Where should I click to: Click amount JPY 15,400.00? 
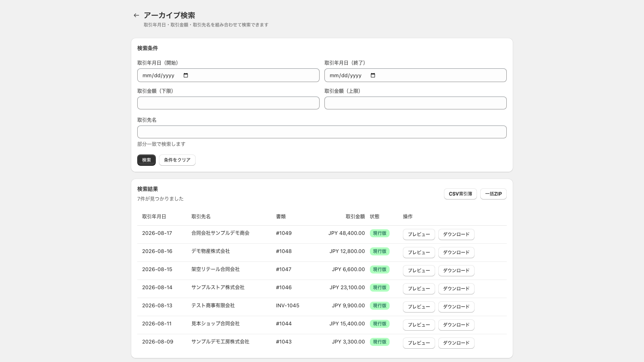(x=347, y=323)
